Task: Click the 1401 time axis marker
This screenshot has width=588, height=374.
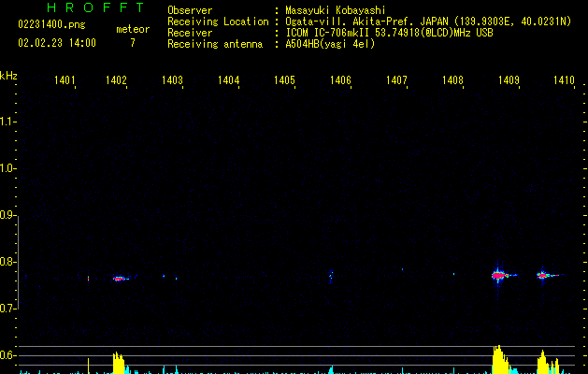Action: coord(65,80)
